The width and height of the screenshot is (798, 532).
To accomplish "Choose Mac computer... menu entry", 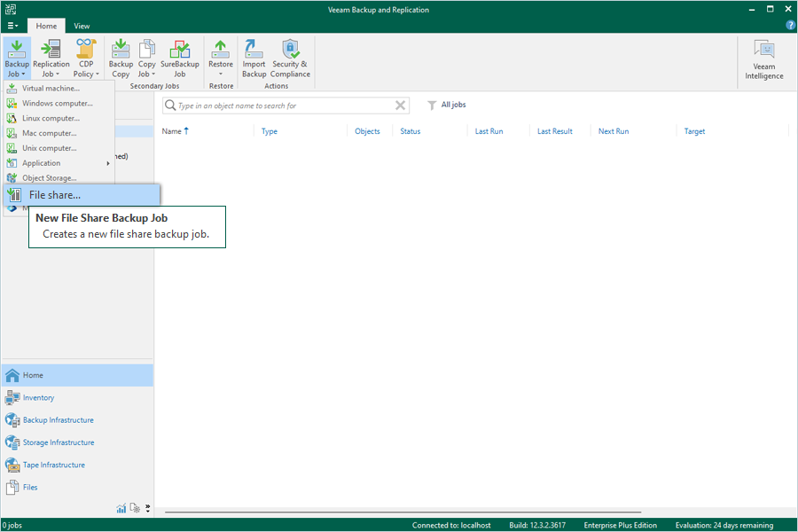I will coord(59,133).
